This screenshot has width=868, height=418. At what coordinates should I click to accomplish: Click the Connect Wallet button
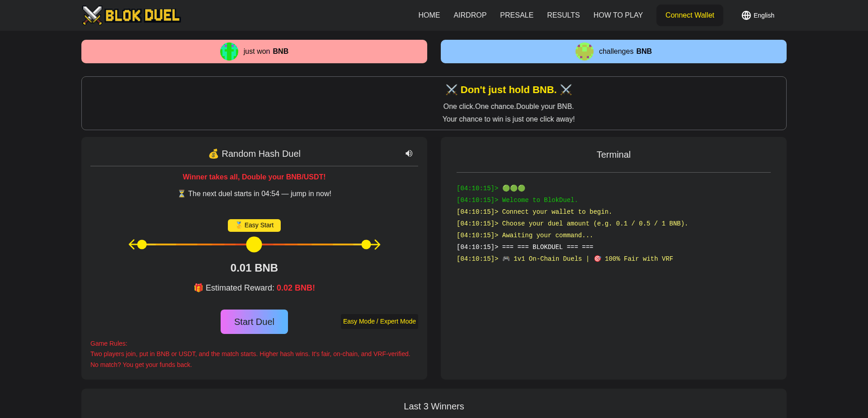coord(689,15)
